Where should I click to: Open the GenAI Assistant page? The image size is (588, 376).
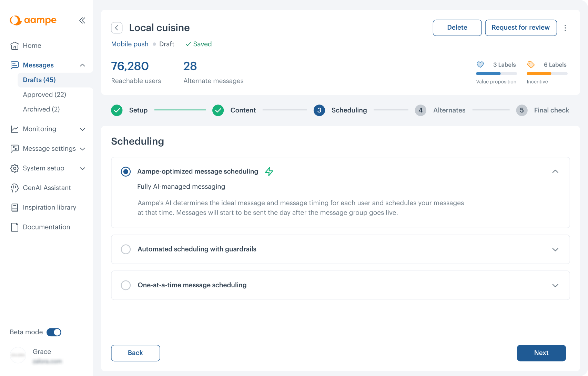click(47, 188)
